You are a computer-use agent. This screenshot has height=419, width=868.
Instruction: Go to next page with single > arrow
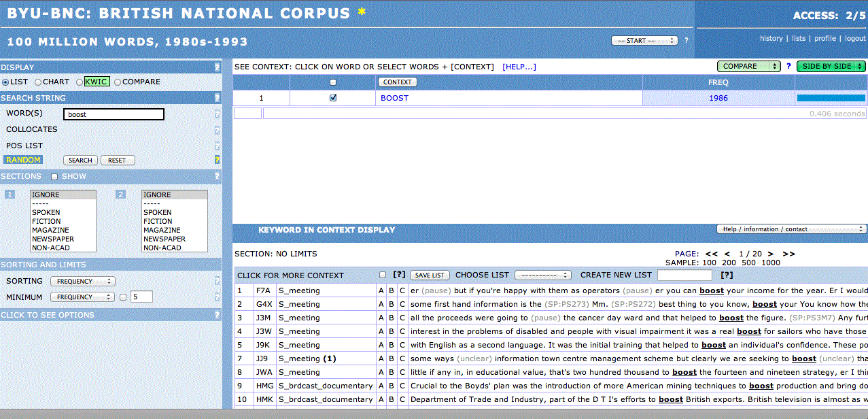click(771, 254)
